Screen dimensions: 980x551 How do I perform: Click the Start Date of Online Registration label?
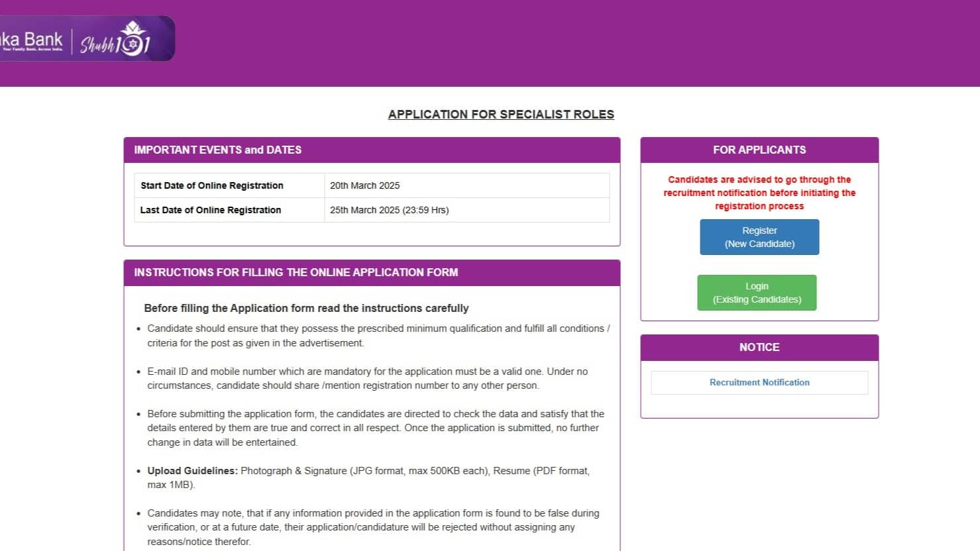coord(212,186)
